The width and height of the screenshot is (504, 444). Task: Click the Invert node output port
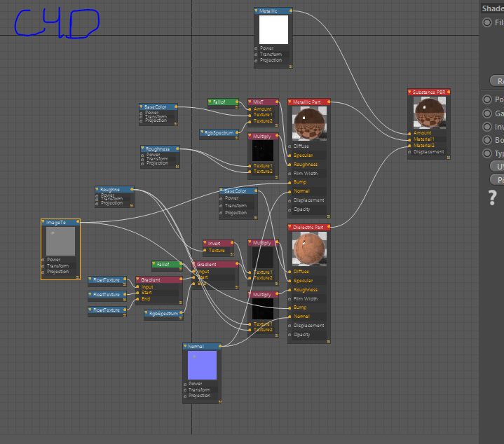(232, 243)
